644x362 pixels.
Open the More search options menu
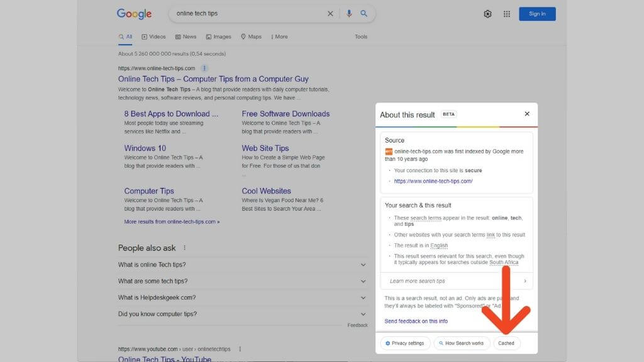click(279, 37)
